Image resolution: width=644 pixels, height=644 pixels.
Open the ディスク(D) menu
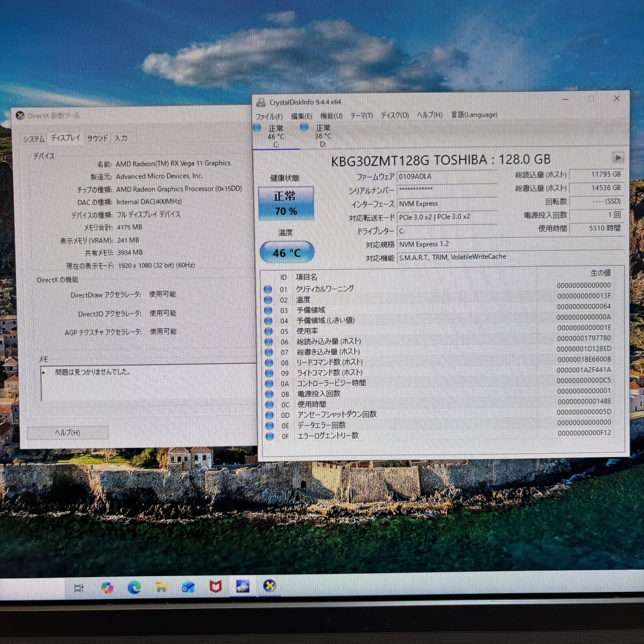tap(394, 115)
